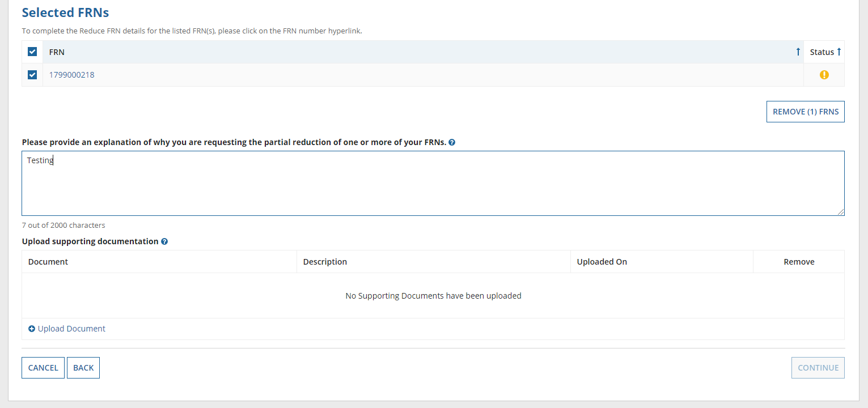Click the plus icon for Upload Document
868x408 pixels.
32,329
